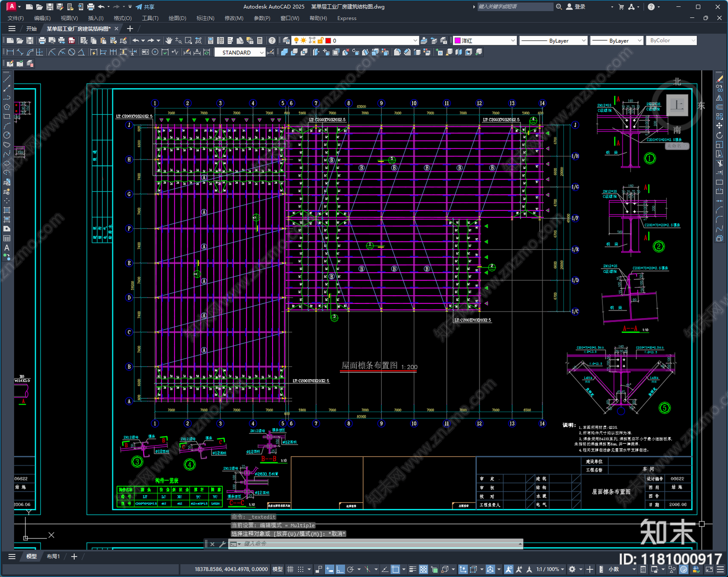Toggle snap mode in status bar

coord(301,569)
